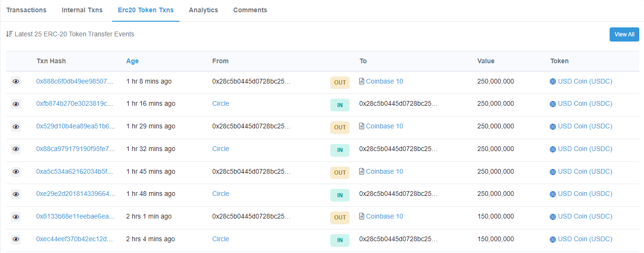Open the Analytics tab
Screen dimensions: 644x253
[204, 10]
